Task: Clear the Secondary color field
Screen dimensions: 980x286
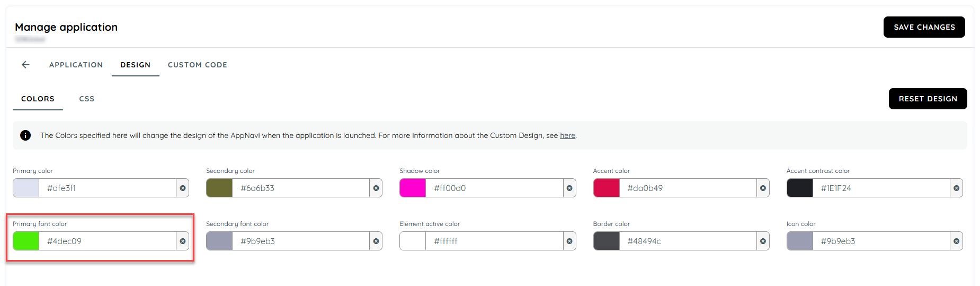Action: point(376,188)
